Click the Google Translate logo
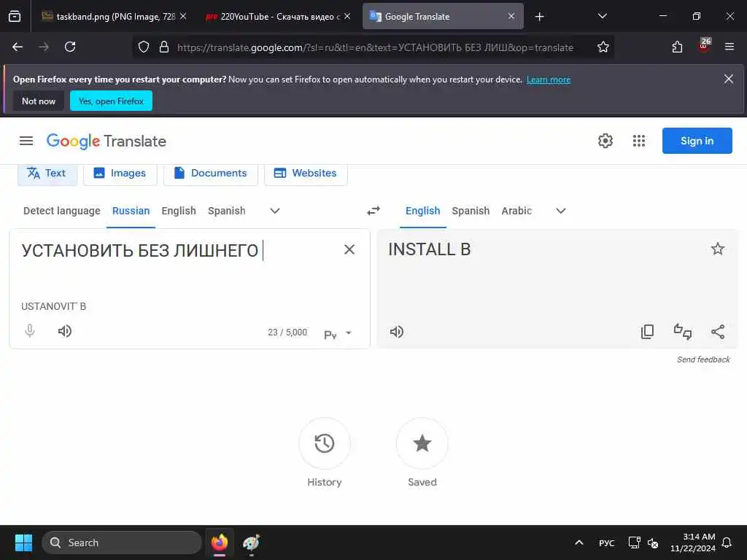 tap(107, 141)
